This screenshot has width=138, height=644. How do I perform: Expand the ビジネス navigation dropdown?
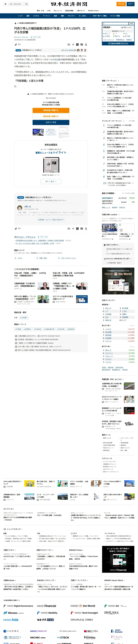tap(37, 16)
